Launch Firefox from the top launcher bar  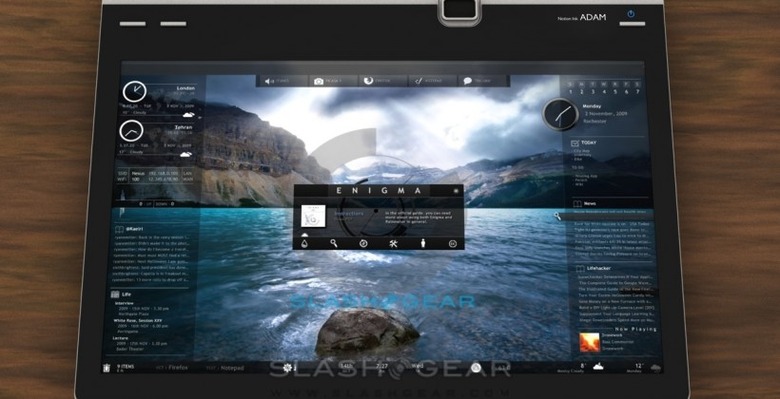369,81
